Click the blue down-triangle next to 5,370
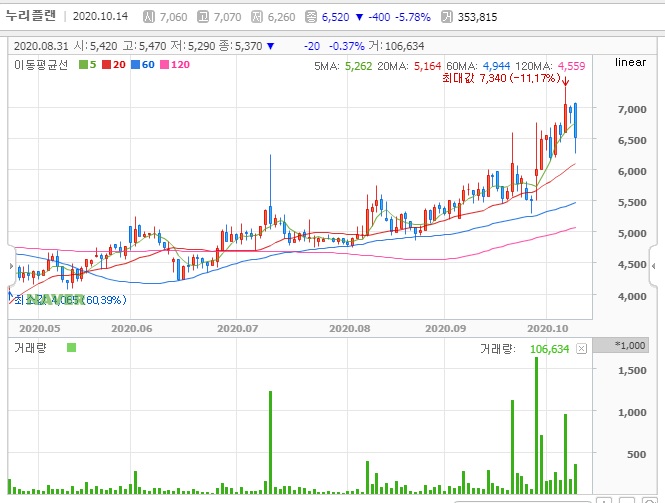This screenshot has height=503, width=665. 271,46
